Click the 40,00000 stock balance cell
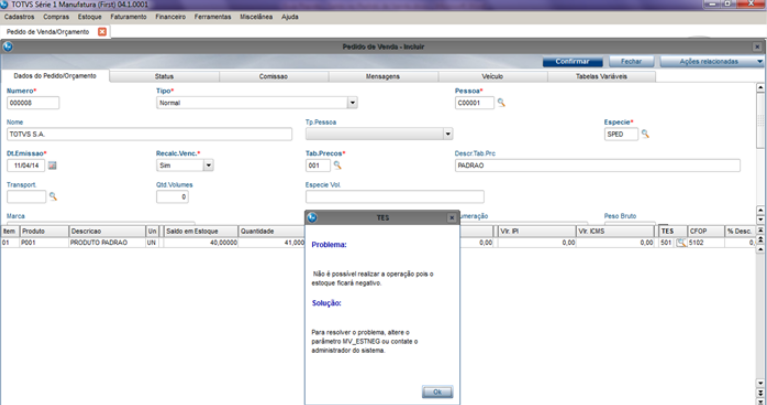The width and height of the screenshot is (767, 405). click(x=201, y=243)
